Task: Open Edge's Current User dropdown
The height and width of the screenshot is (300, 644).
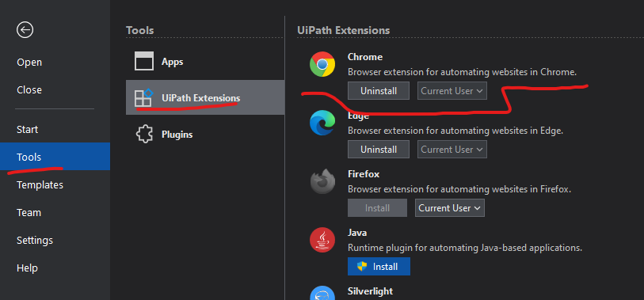Action: tap(452, 150)
